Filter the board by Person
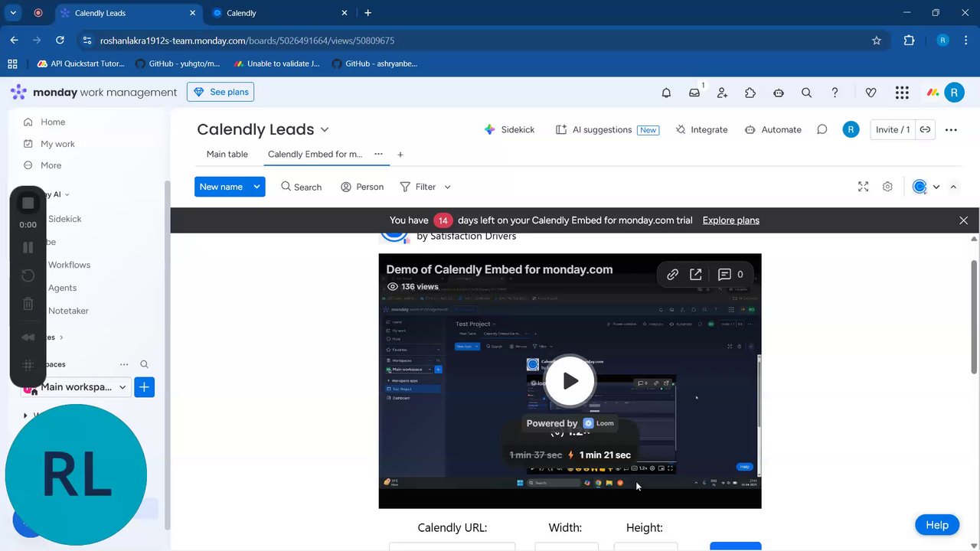980x551 pixels. [x=362, y=187]
